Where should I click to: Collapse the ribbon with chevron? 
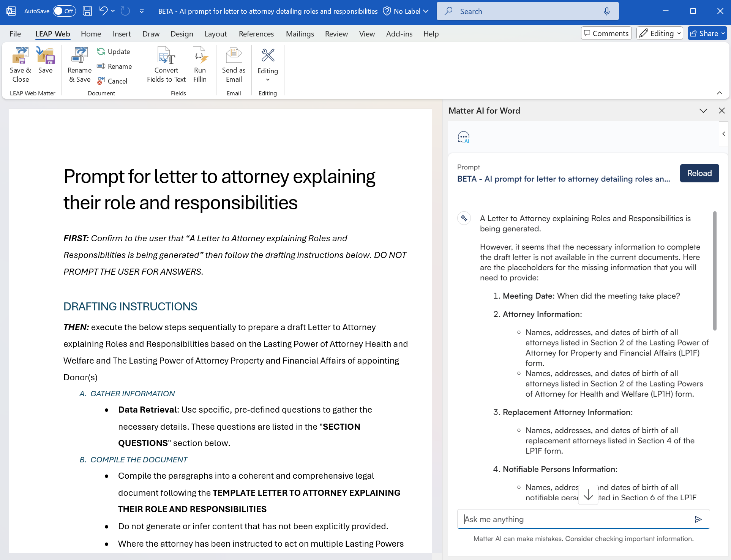719,93
